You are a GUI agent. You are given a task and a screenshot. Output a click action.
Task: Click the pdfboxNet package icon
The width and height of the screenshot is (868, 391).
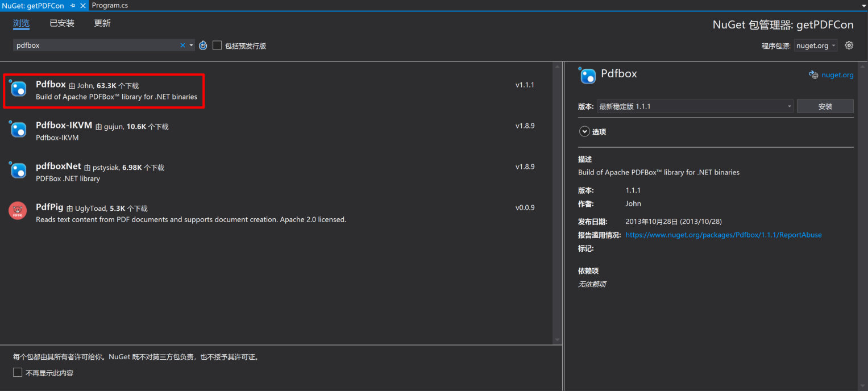18,170
